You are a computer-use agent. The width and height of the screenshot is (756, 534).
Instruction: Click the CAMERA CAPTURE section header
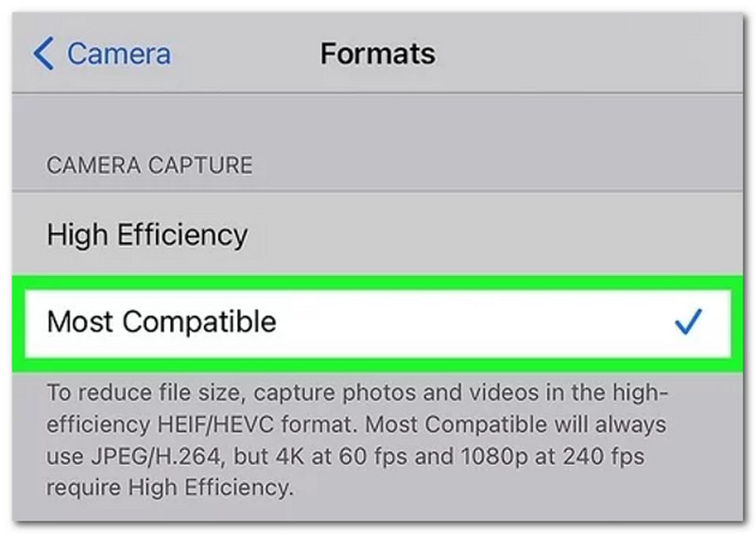click(149, 166)
